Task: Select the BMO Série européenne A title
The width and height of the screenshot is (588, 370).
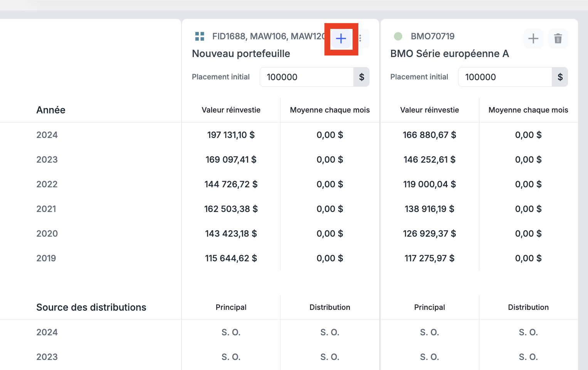Action: 450,54
